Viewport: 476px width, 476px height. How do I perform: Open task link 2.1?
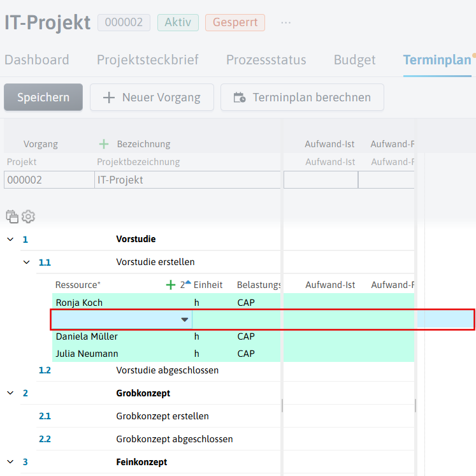(45, 416)
